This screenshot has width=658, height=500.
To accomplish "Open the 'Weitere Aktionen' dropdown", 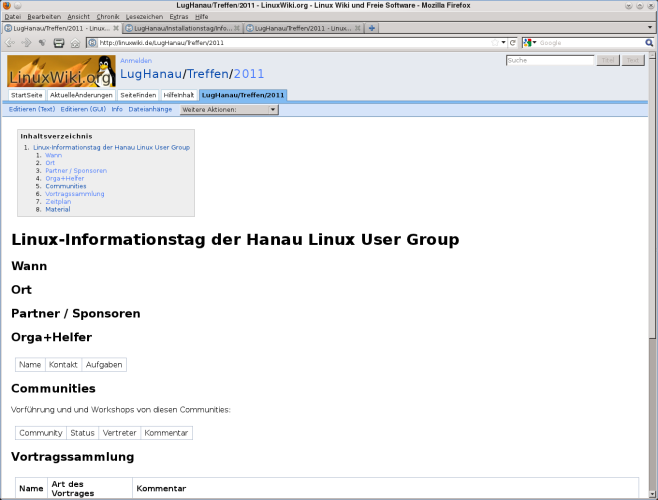I will pyautogui.click(x=228, y=109).
